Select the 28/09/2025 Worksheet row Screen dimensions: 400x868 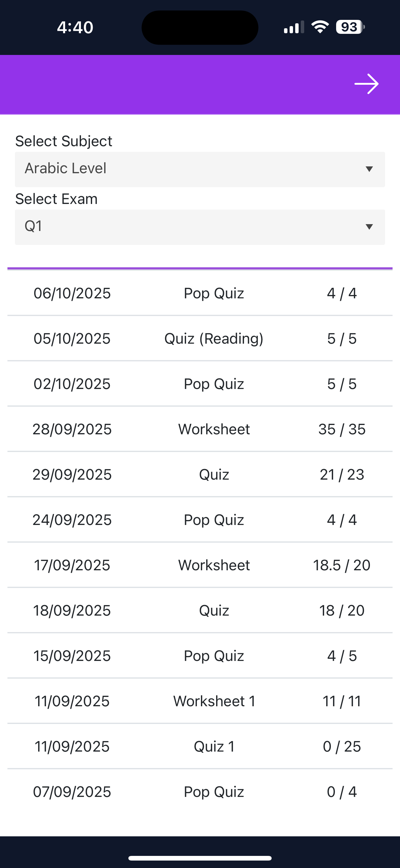(200, 429)
